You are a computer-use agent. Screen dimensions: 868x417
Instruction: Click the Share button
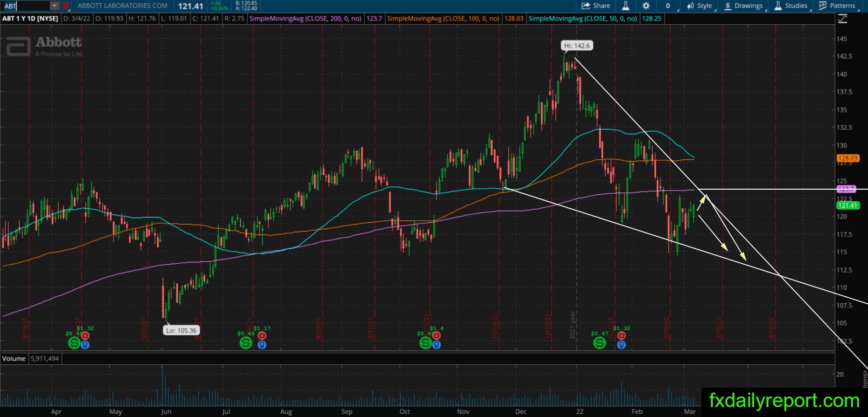[x=596, y=6]
